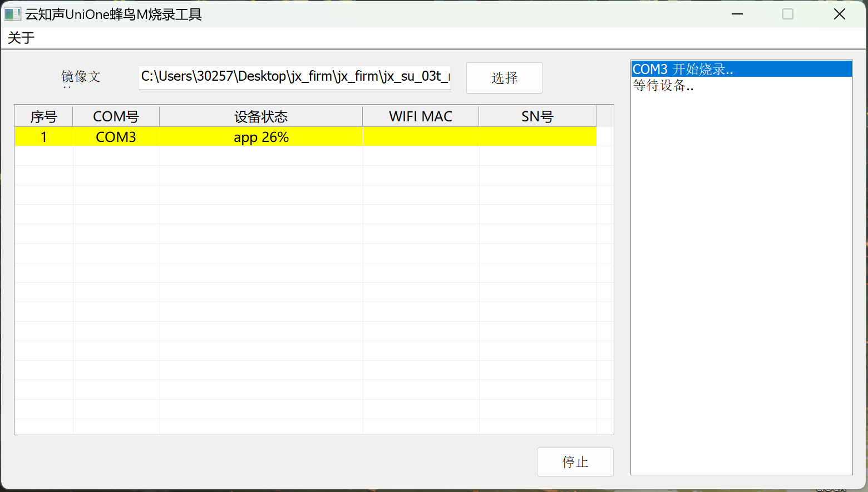Click the 选择 button to choose image

coord(504,78)
